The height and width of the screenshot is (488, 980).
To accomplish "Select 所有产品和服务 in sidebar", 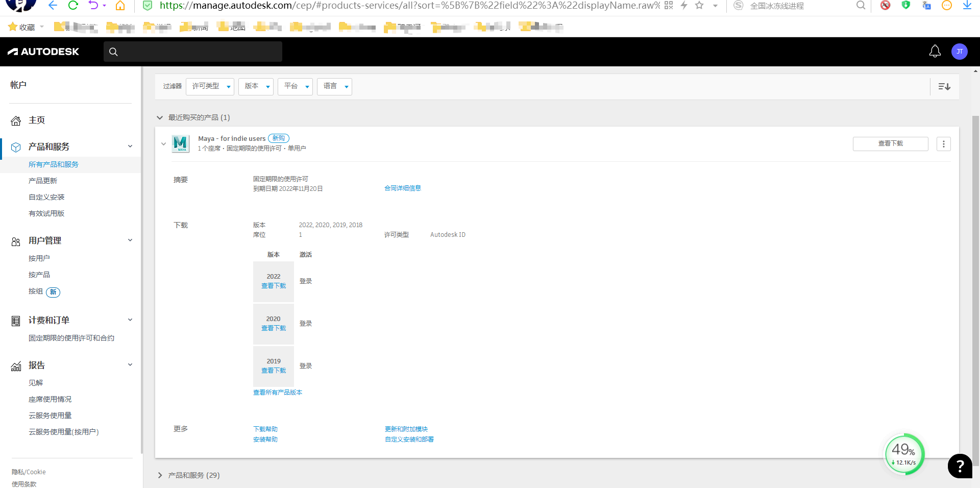I will 54,164.
